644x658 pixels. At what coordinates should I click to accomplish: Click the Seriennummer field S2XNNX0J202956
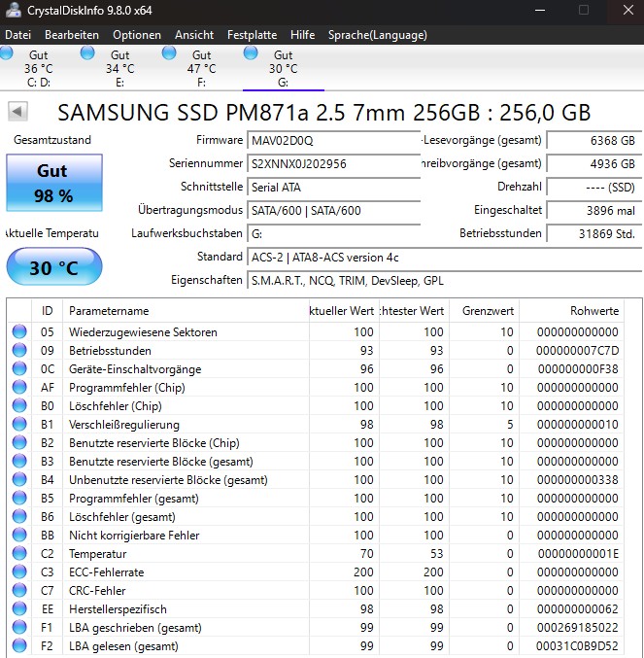pyautogui.click(x=334, y=163)
